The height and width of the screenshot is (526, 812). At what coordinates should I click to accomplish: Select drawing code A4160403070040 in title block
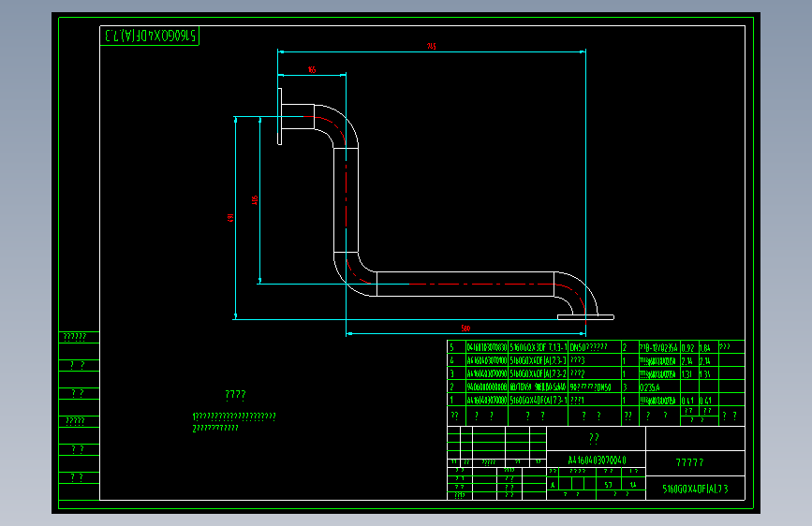tap(597, 460)
